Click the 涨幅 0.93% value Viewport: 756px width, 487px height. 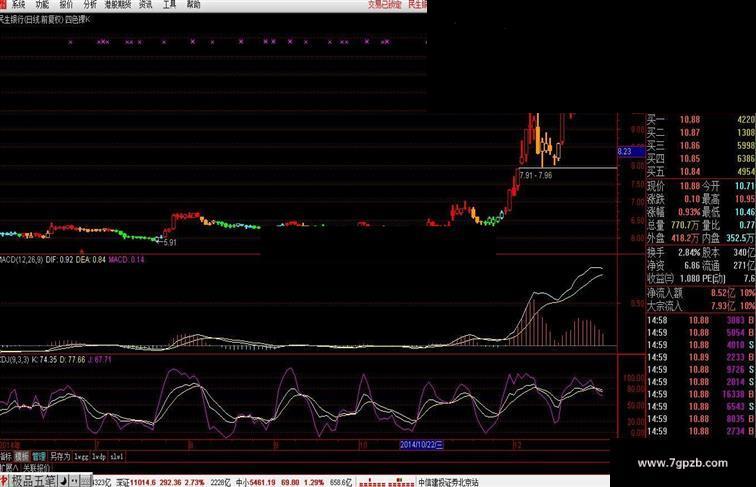click(689, 212)
